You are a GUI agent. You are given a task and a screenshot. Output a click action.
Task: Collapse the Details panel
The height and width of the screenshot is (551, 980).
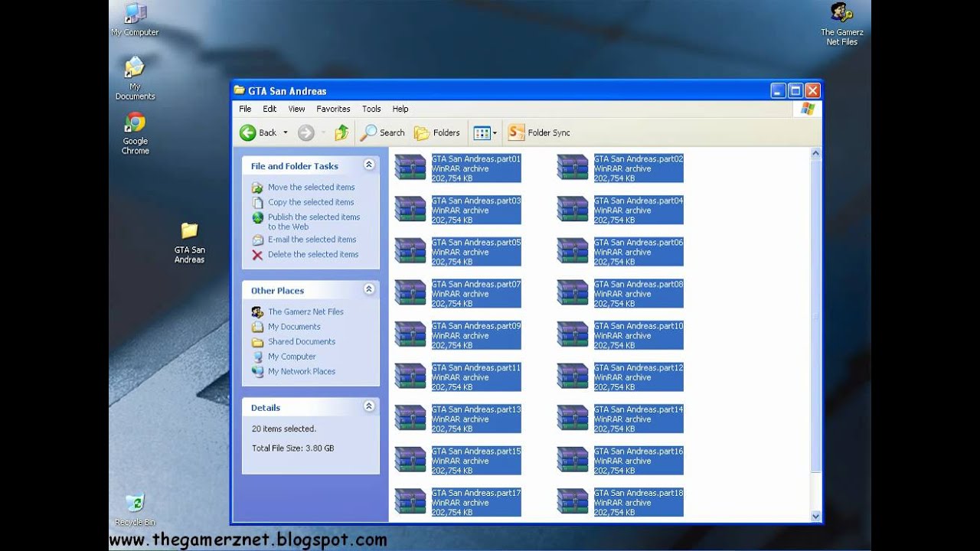[369, 406]
